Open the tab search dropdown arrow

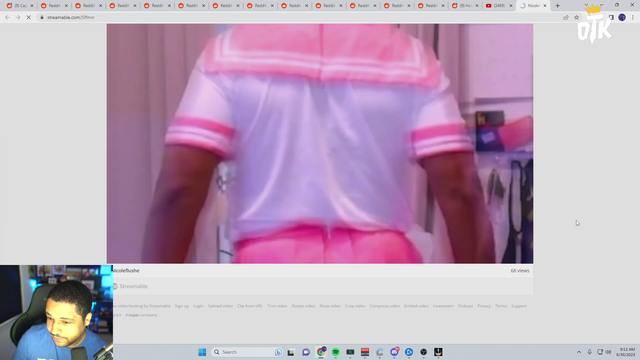point(587,5)
